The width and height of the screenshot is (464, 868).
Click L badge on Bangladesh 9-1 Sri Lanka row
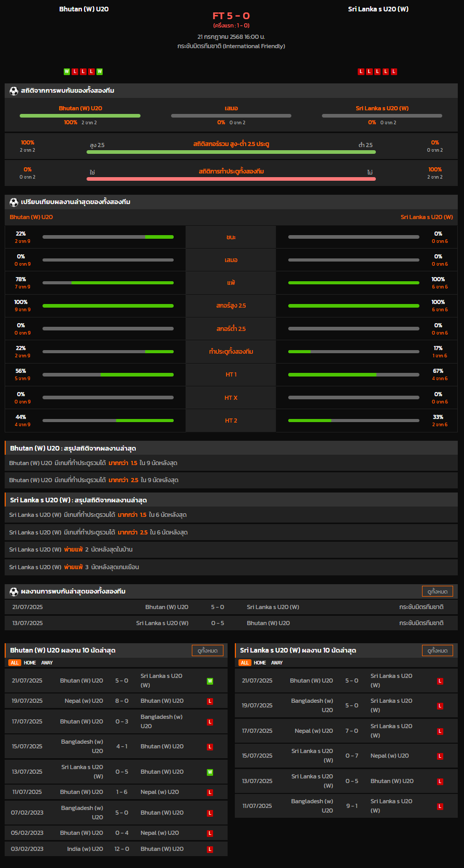[440, 806]
